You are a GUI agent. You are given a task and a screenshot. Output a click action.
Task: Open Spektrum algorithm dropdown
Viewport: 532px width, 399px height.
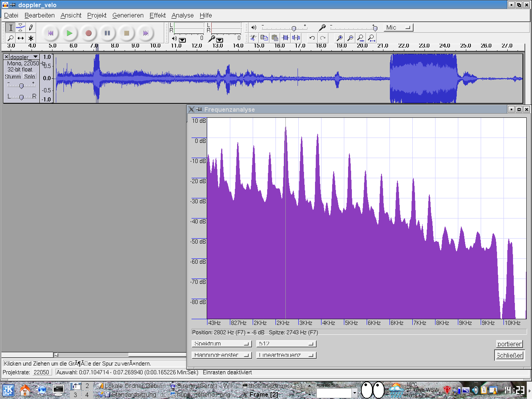tap(222, 344)
